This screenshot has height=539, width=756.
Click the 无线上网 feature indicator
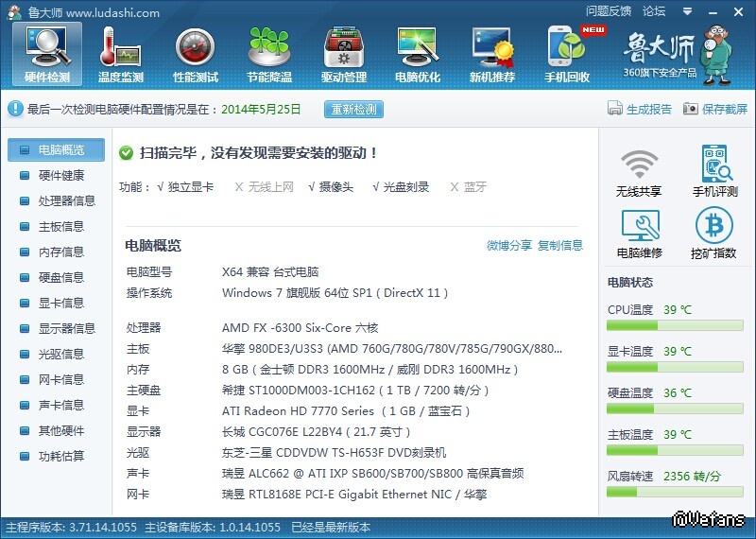pyautogui.click(x=265, y=187)
